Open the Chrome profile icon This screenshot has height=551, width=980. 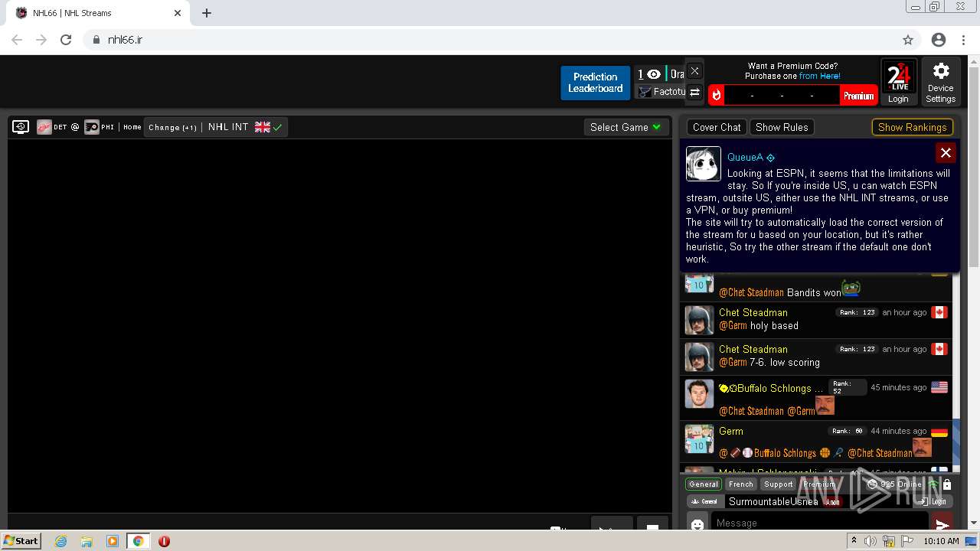[x=939, y=40]
